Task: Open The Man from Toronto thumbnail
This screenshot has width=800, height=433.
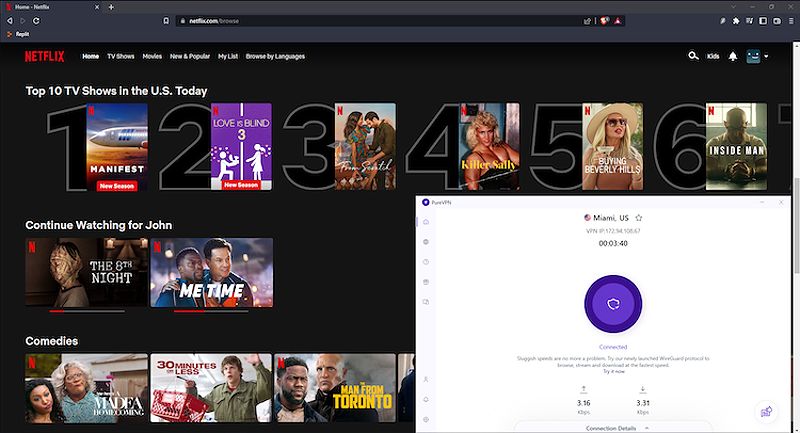Action: [x=335, y=388]
